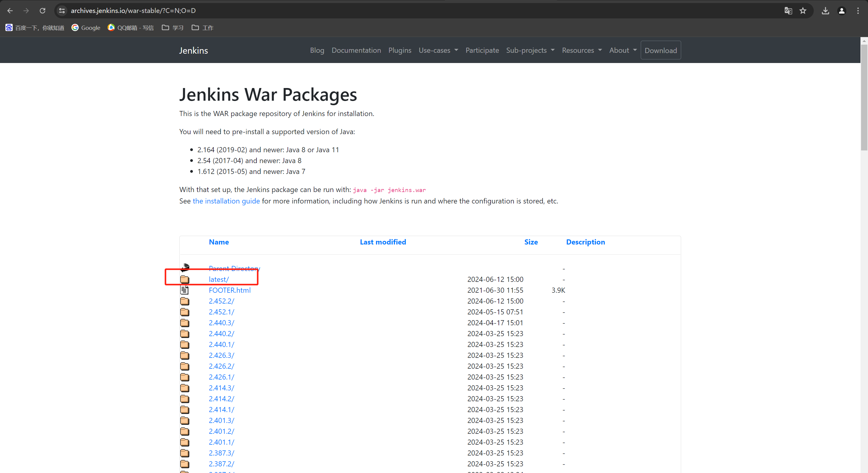Click folder icon beside 2.452.2/
Image resolution: width=868 pixels, height=473 pixels.
tap(185, 301)
